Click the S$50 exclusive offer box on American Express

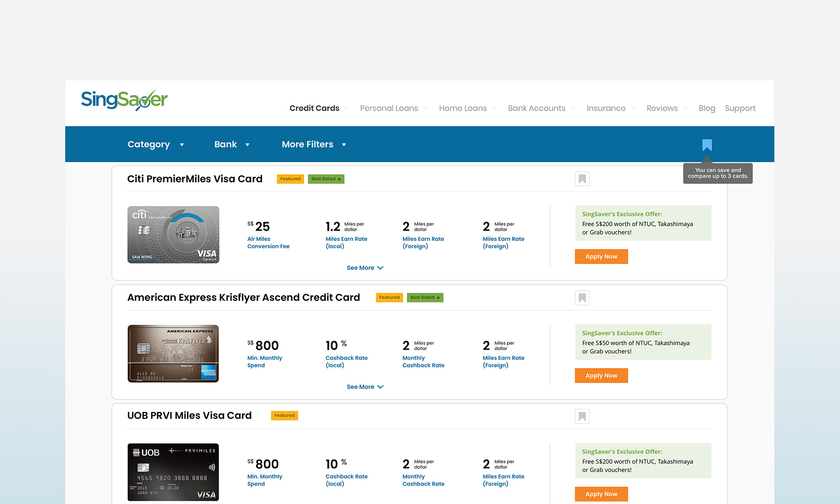(x=643, y=342)
